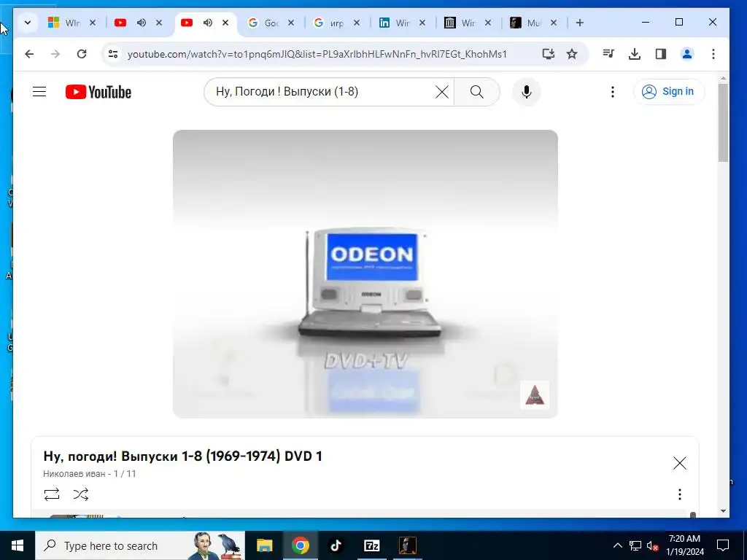Open Chrome three-dot menu

pyautogui.click(x=713, y=54)
